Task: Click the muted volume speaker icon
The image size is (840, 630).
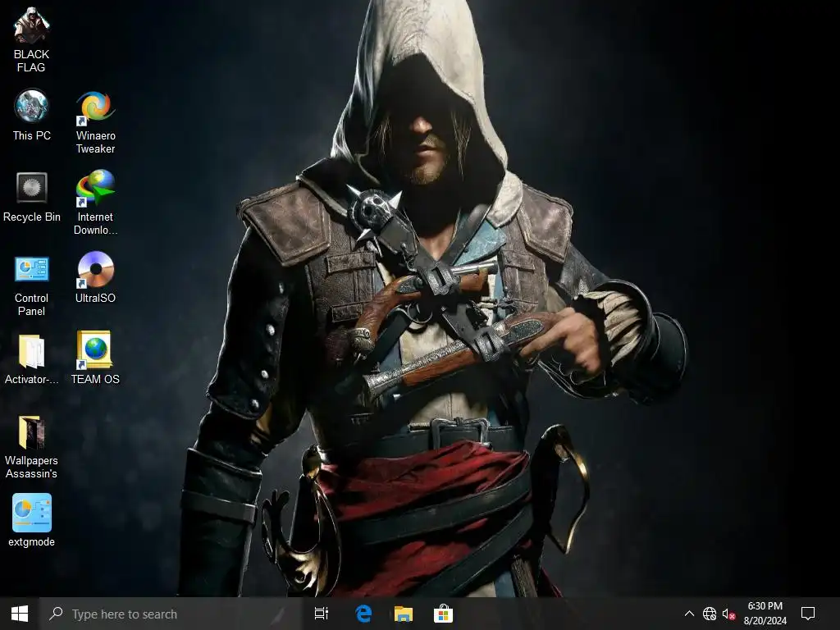Action: tap(728, 614)
